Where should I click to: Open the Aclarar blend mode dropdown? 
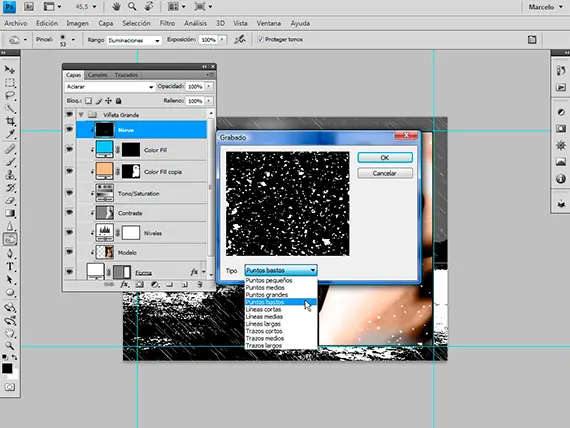tap(110, 87)
